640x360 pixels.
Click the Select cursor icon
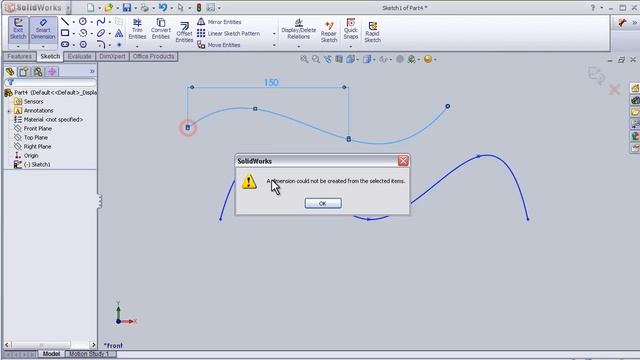coord(180,7)
